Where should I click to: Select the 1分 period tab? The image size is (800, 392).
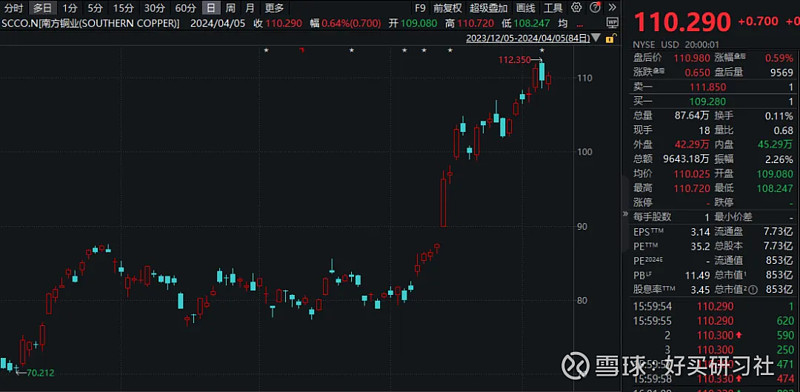tap(70, 8)
